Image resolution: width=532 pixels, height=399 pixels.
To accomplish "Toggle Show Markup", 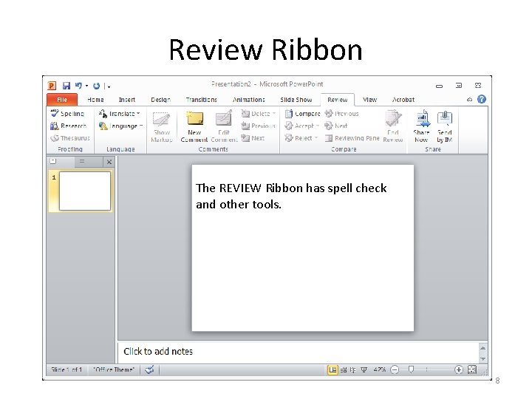I will coord(162,127).
